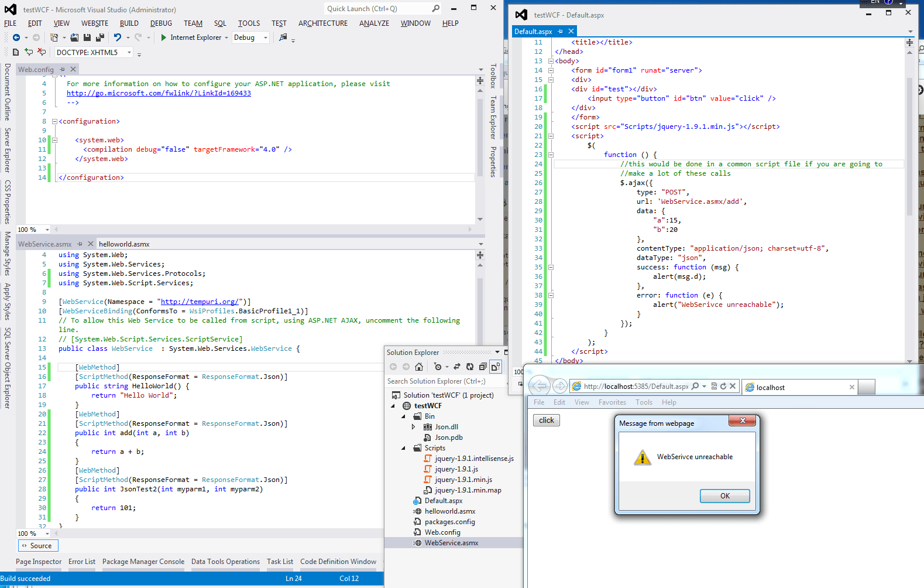Switch to the helloworld.asmx tab
Screen dimensions: 924x588
124,244
